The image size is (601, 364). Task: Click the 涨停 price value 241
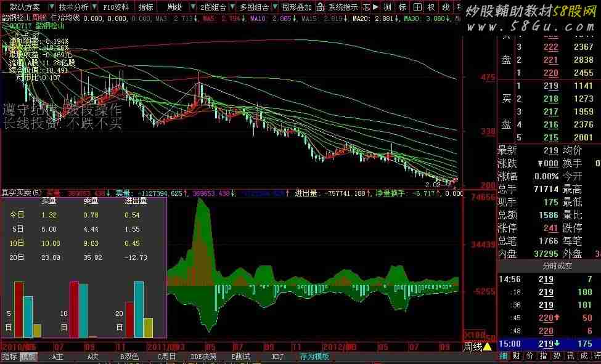point(550,228)
